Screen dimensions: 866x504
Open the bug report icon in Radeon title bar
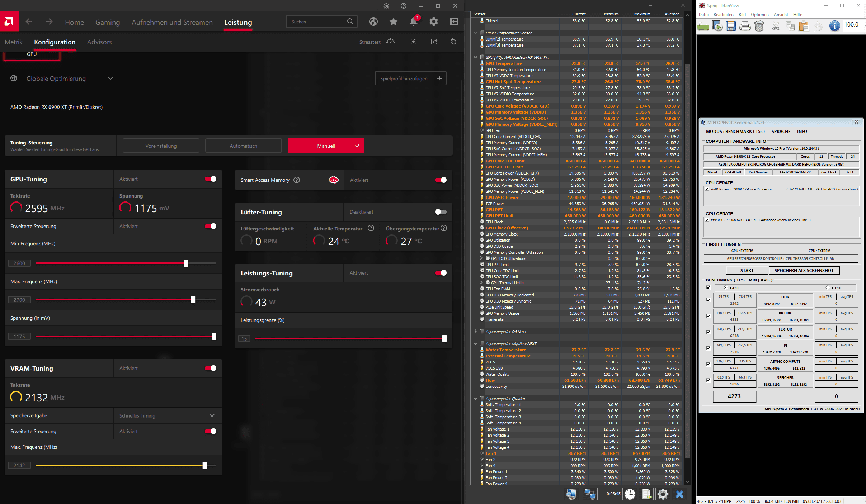click(x=386, y=6)
